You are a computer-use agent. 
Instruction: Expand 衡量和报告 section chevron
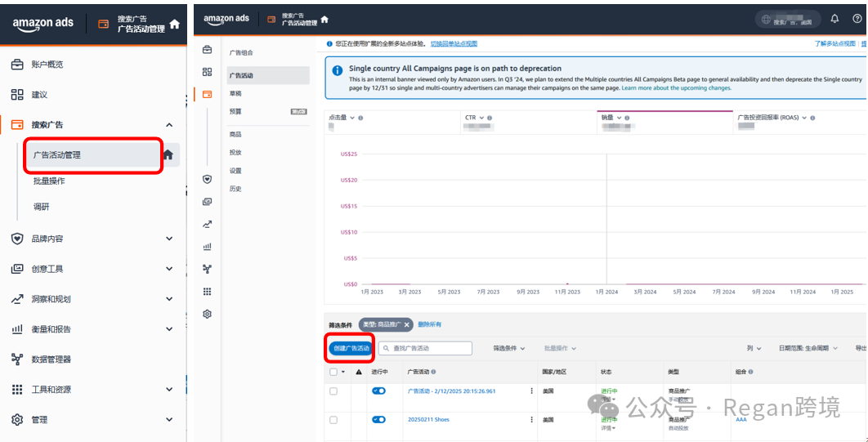[x=169, y=329]
